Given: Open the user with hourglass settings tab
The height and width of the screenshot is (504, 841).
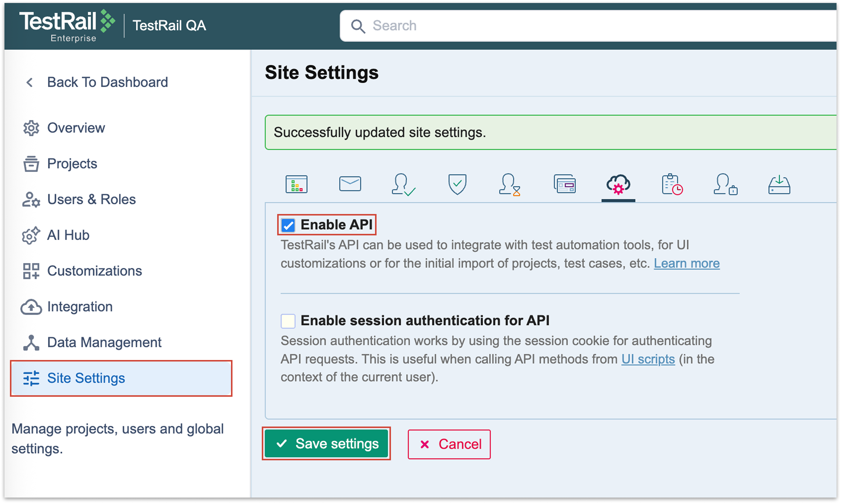Looking at the screenshot, I should pyautogui.click(x=510, y=184).
